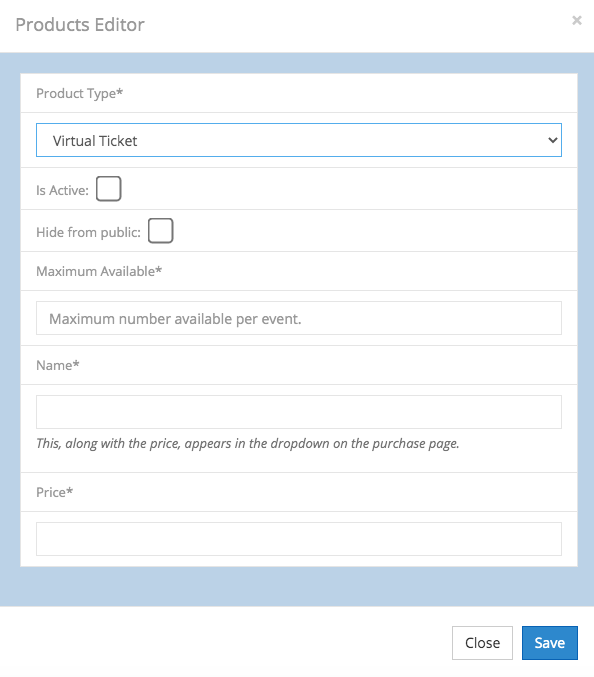Click the Price* field label
594x677 pixels.
pyautogui.click(x=54, y=492)
